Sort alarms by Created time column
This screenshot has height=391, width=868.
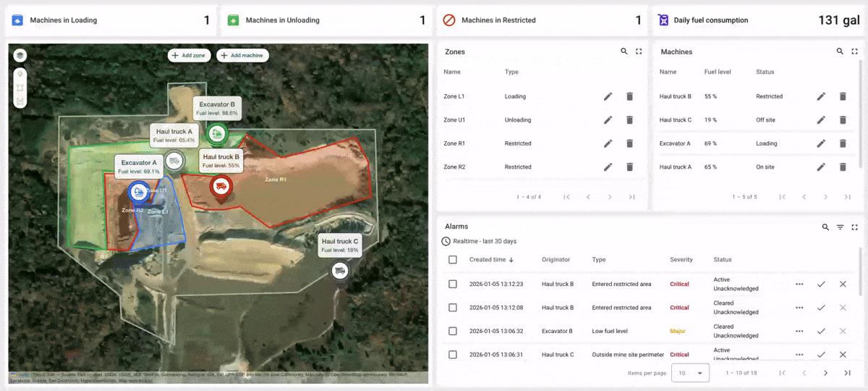pyautogui.click(x=492, y=259)
